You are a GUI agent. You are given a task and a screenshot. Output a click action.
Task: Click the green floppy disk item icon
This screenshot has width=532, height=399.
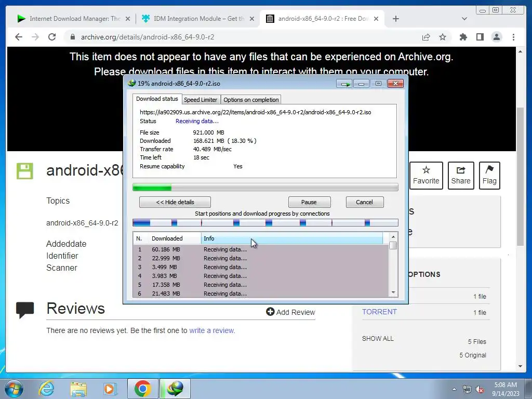click(25, 171)
